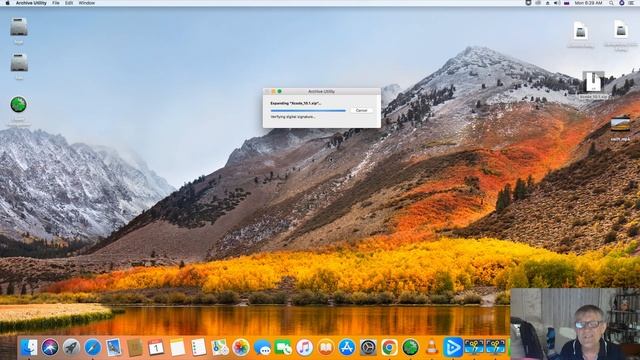Open the green globe app in Dock
Screen dimensions: 640x360
coord(411,347)
